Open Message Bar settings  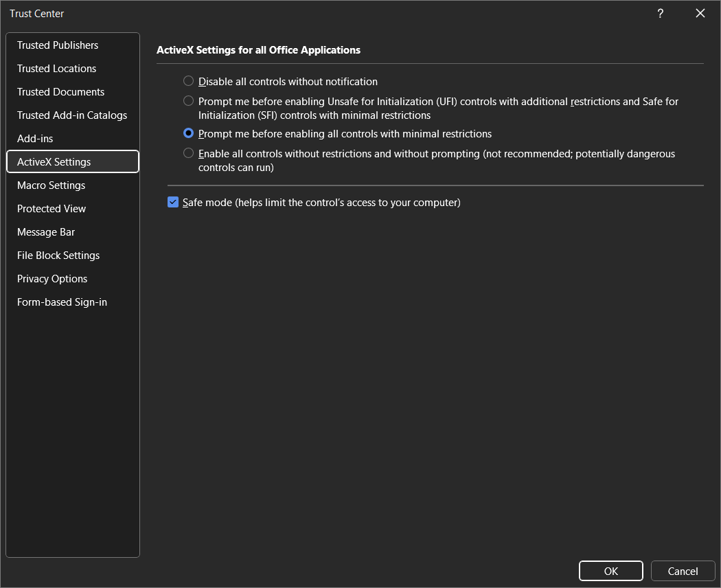pyautogui.click(x=46, y=232)
